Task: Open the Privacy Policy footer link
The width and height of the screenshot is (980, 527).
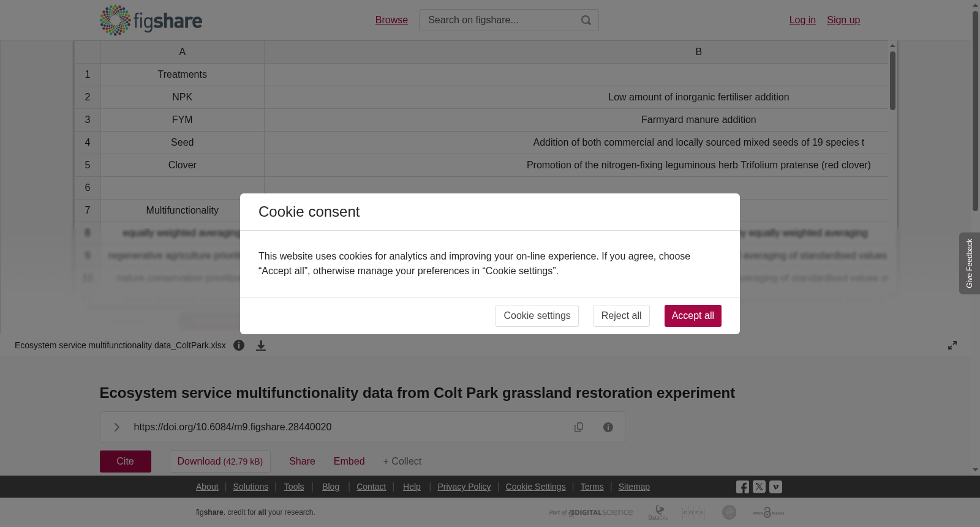Action: coord(464,487)
